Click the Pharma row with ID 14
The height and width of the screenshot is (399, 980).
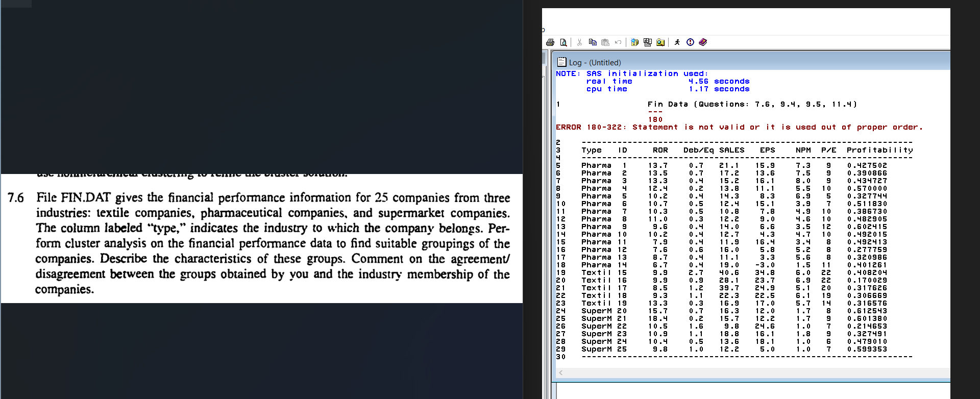(x=734, y=265)
